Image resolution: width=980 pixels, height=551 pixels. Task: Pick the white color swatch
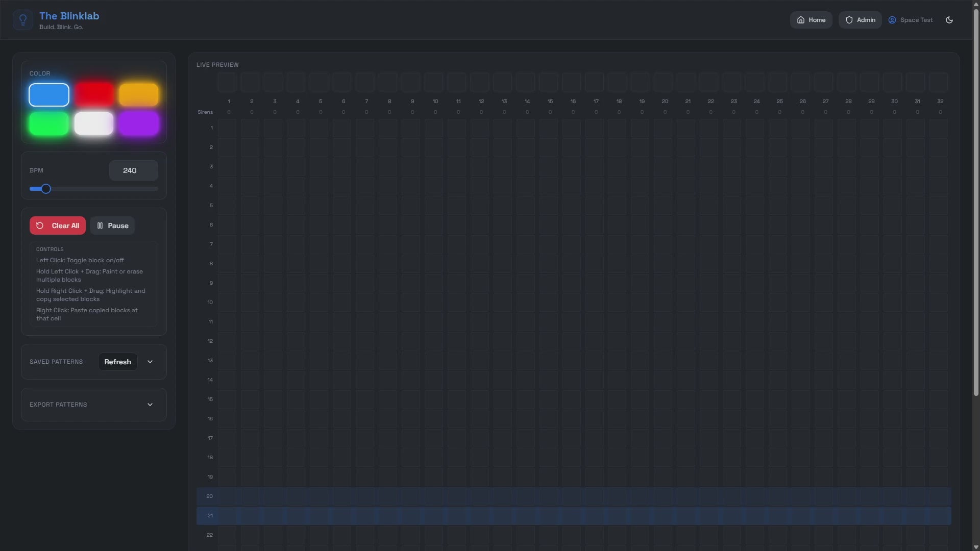coord(94,123)
